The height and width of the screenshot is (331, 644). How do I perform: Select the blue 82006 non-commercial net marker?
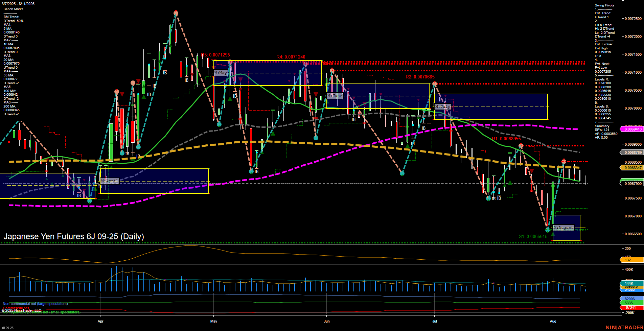[630, 298]
